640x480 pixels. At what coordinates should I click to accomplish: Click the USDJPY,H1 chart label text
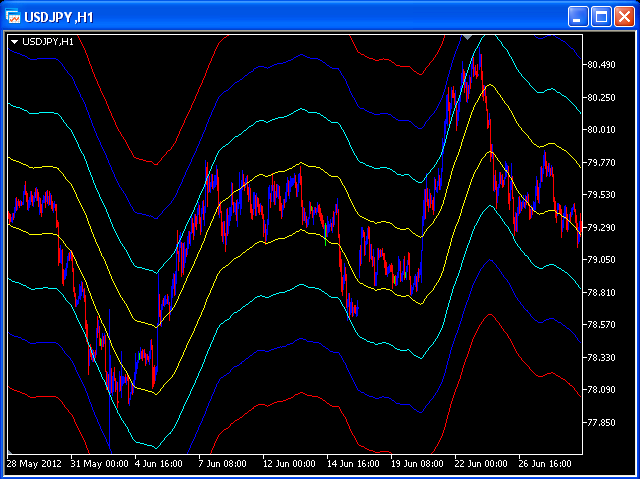tap(48, 42)
